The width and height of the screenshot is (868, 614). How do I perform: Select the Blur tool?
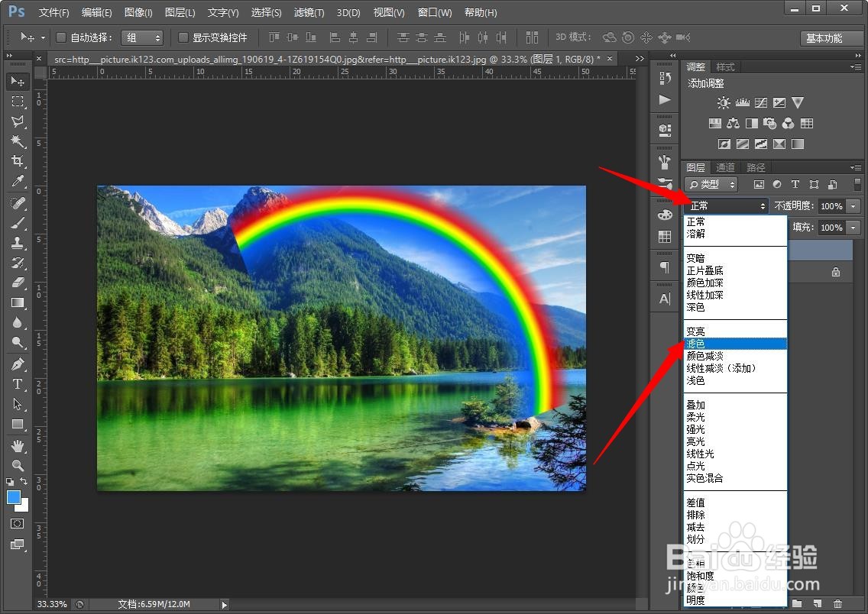(x=18, y=322)
